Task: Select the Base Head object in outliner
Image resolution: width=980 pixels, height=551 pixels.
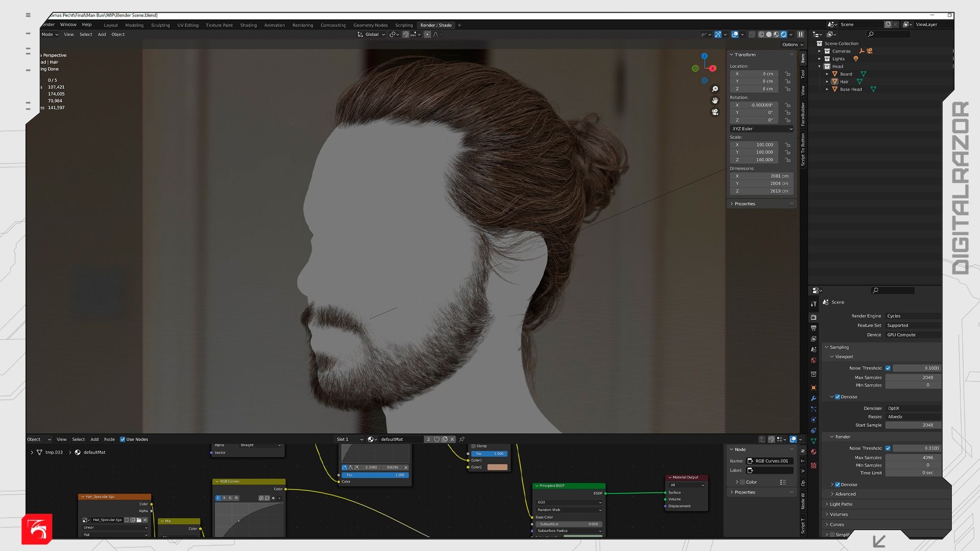Action: coord(851,89)
